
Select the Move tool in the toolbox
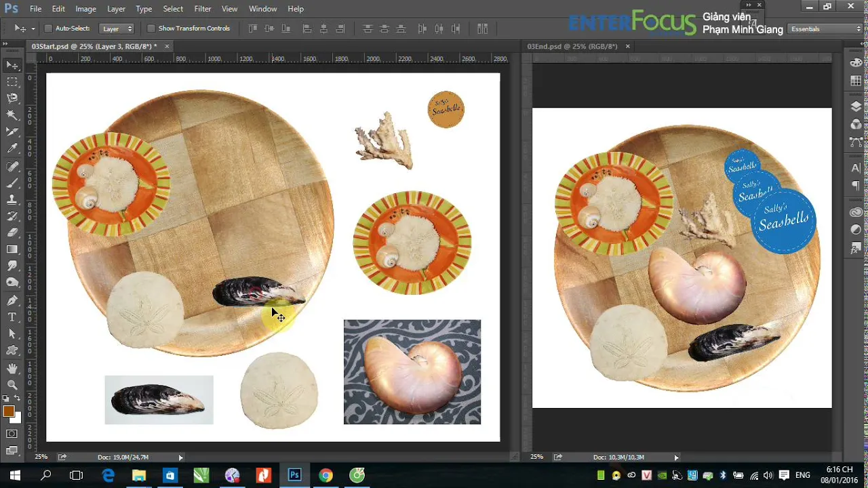(x=12, y=65)
